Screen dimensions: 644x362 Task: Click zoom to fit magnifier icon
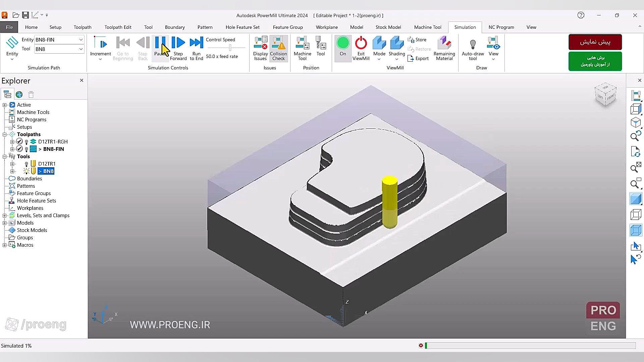(636, 167)
